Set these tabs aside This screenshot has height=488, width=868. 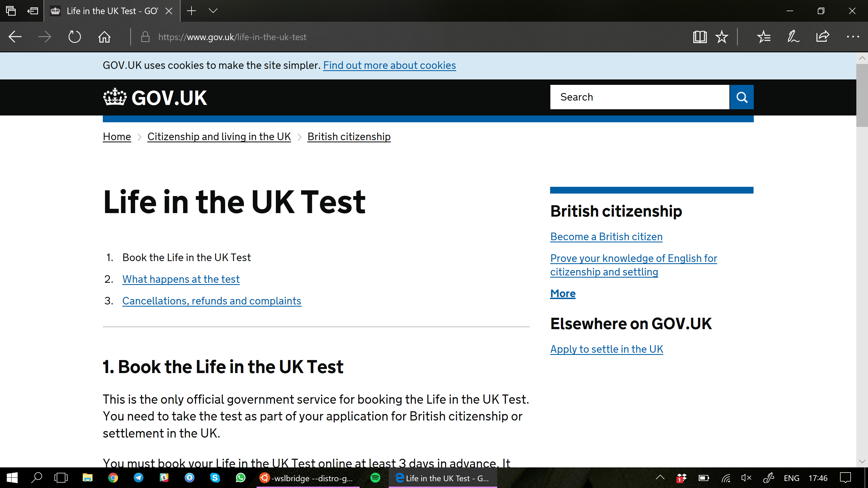click(33, 11)
